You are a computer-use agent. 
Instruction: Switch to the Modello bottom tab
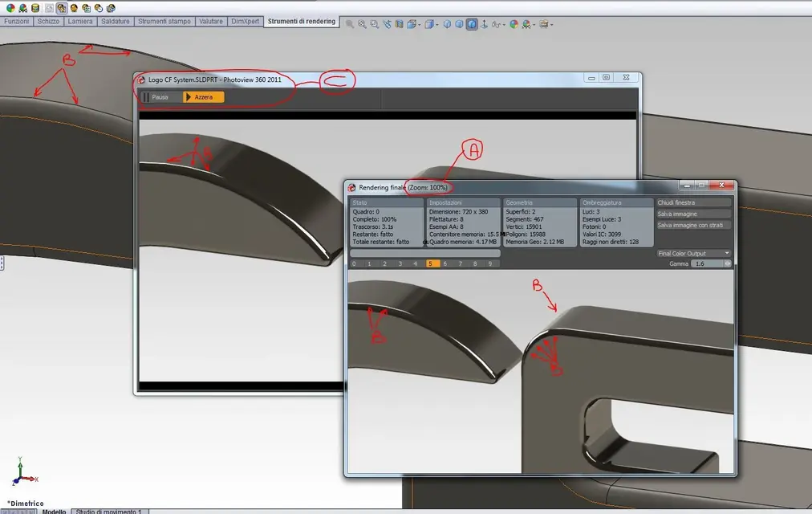(x=54, y=512)
